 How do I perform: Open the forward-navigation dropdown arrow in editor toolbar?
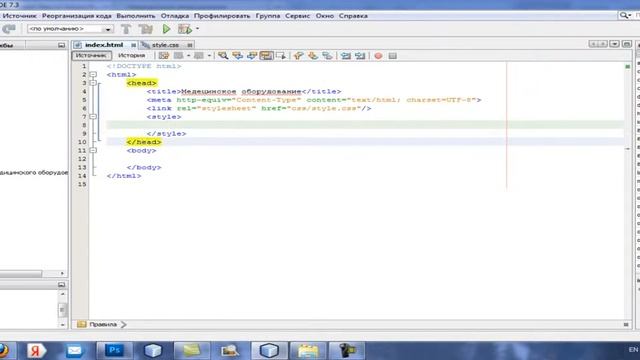(x=209, y=56)
